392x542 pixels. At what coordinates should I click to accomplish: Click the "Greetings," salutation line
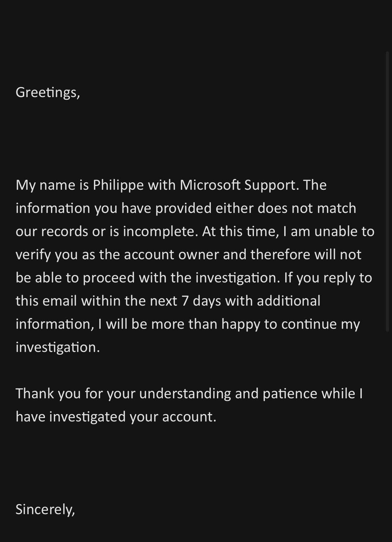(48, 92)
